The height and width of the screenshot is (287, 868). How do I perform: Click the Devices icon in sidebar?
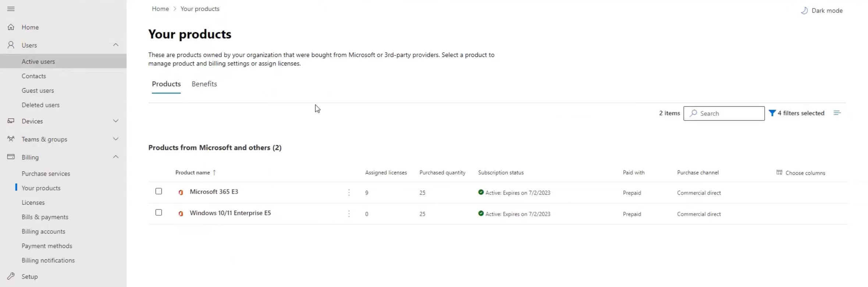click(11, 121)
